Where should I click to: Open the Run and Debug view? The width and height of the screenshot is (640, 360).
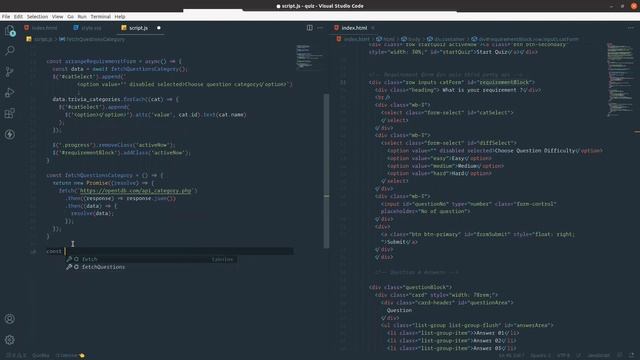pyautogui.click(x=10, y=93)
